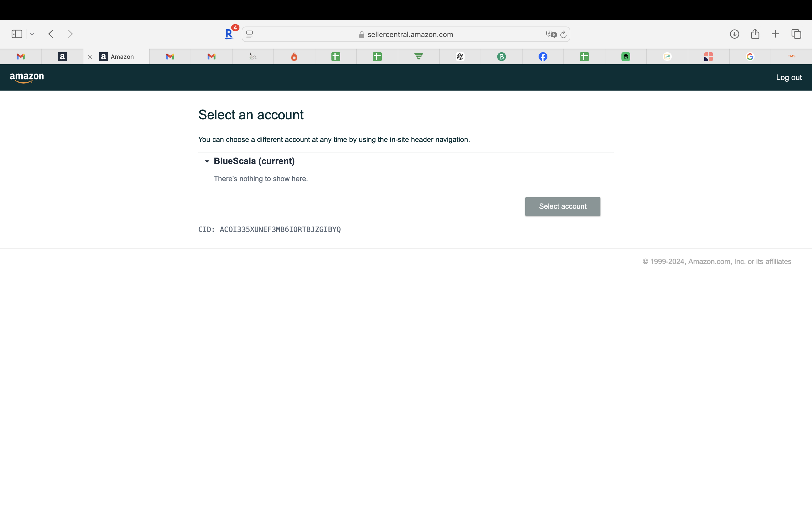The width and height of the screenshot is (812, 528).
Task: Click the 'Select an account' heading
Action: pyautogui.click(x=251, y=115)
